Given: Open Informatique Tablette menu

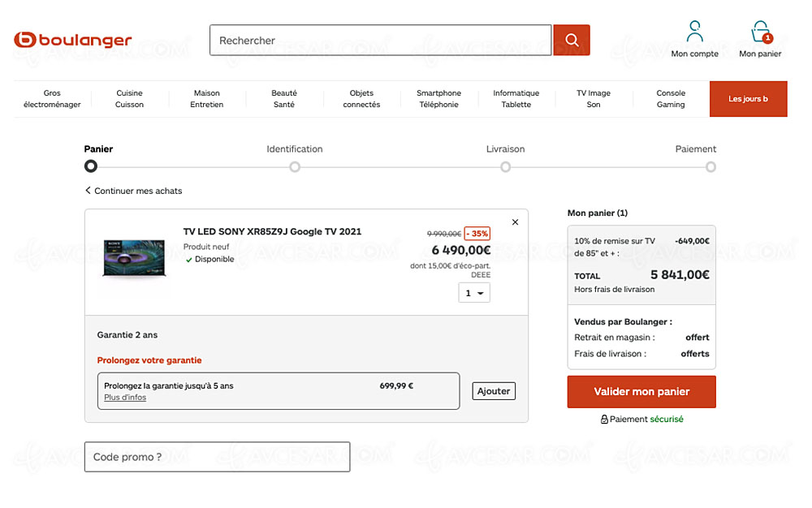Looking at the screenshot, I should [516, 99].
